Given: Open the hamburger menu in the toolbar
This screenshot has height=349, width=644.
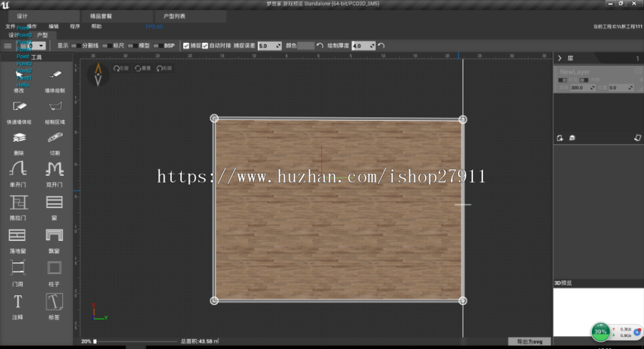Looking at the screenshot, I should point(8,46).
